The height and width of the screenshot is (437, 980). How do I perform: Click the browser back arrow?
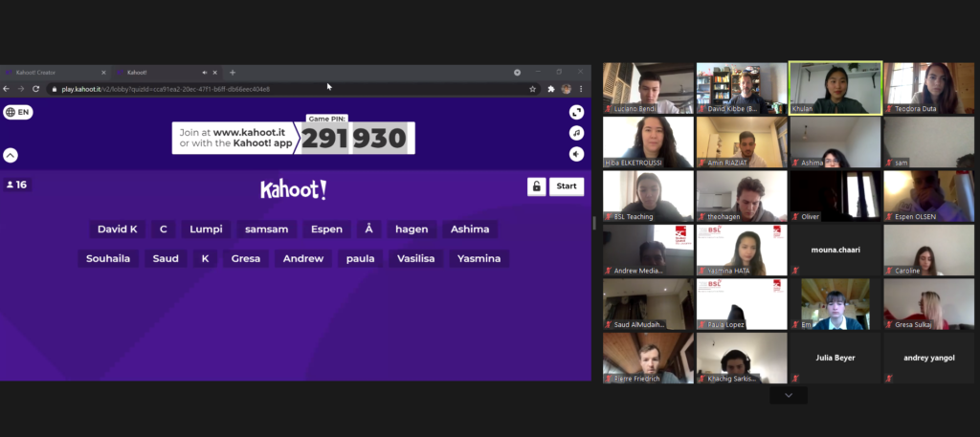[x=7, y=89]
